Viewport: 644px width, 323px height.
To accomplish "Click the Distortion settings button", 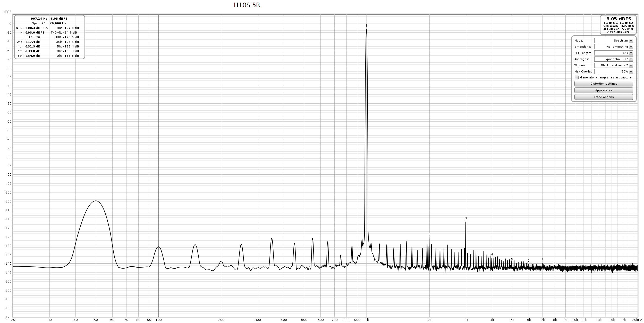I will 604,84.
